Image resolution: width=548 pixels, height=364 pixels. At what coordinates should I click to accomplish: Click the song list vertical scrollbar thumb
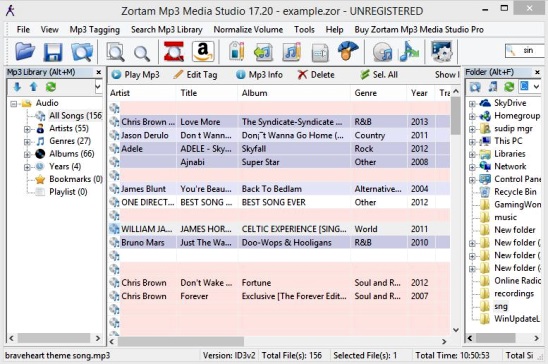(x=455, y=116)
